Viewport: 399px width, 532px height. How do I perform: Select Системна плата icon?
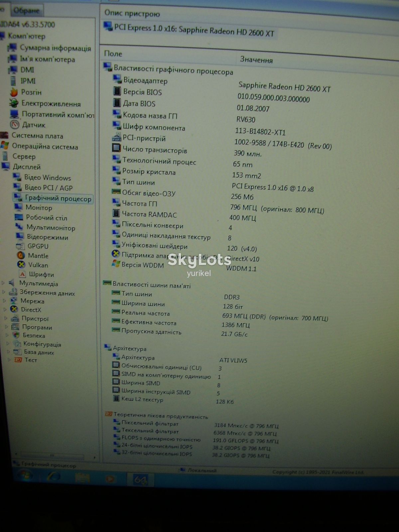pos(4,135)
